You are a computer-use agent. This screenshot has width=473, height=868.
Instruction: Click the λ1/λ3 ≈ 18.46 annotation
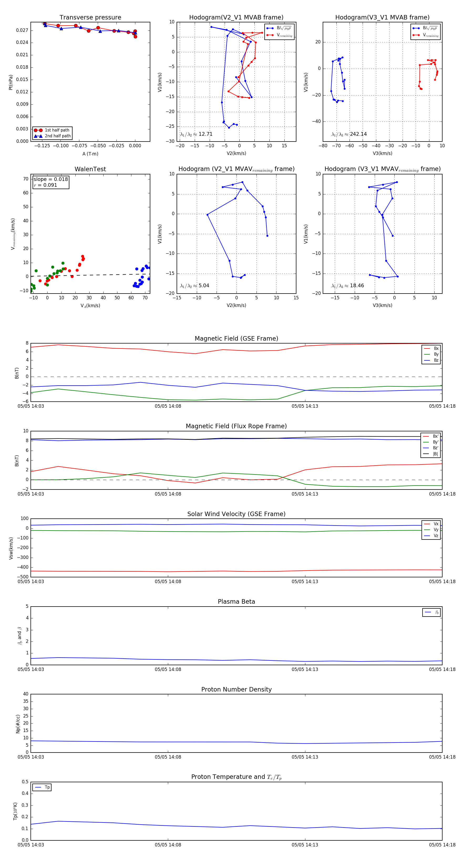click(348, 286)
